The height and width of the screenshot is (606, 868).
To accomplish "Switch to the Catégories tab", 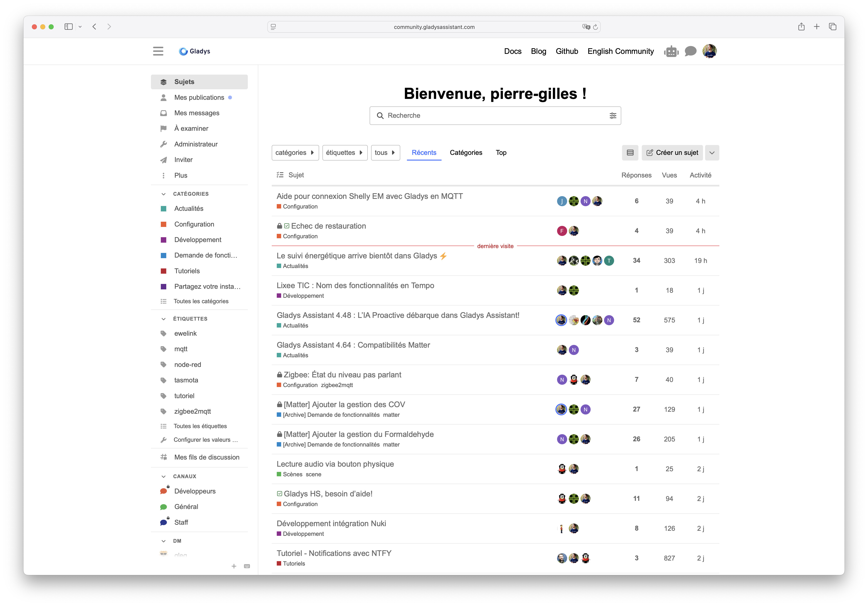I will (466, 153).
